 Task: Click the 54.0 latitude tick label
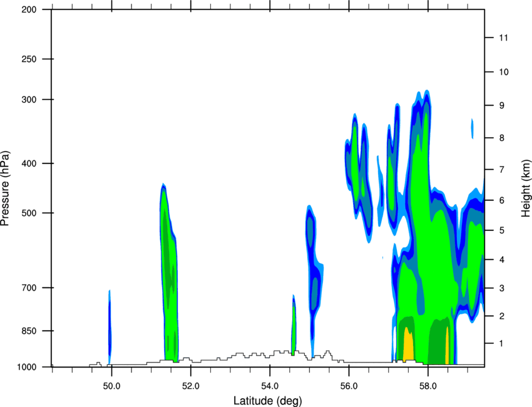(270, 386)
